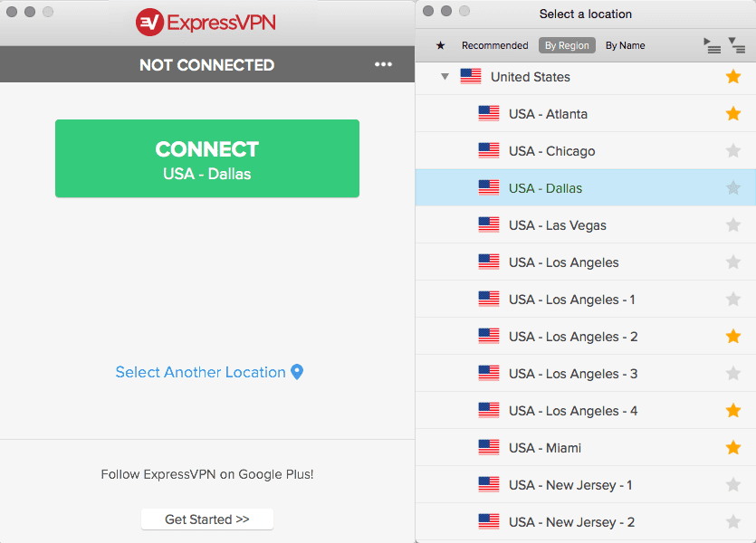The image size is (756, 543).
Task: Unfavorite USA - Miami by clicking its star
Action: [733, 447]
